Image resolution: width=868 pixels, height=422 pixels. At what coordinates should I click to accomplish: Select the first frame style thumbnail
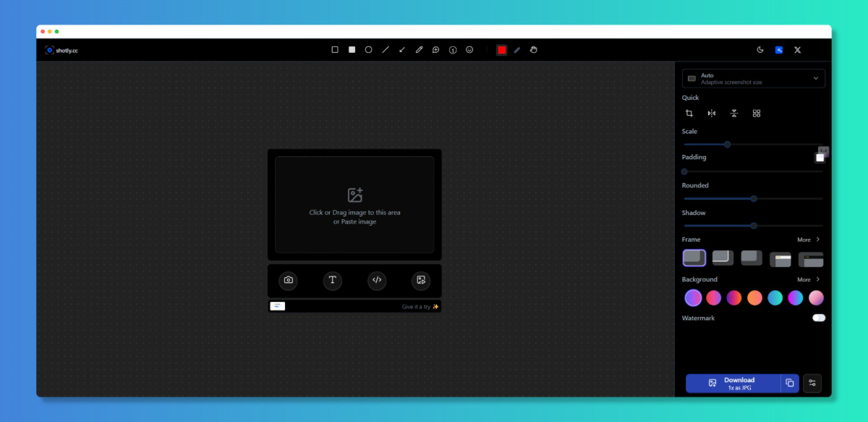pos(694,258)
